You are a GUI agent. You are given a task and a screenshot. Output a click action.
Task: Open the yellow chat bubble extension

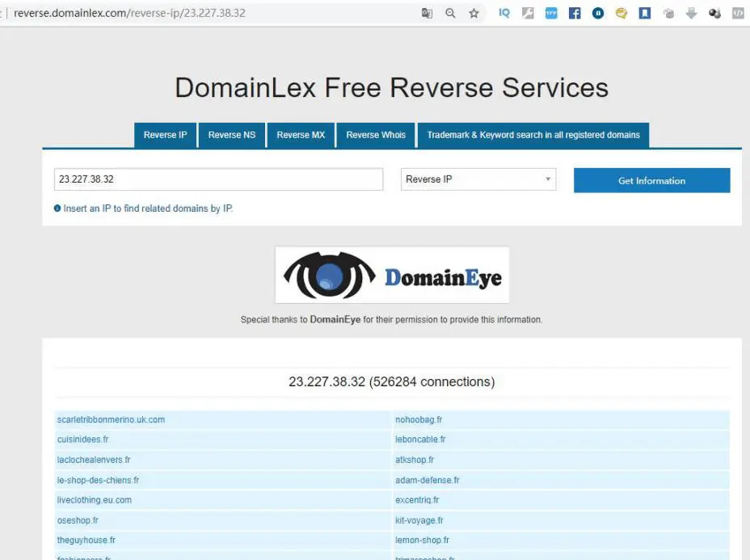click(x=621, y=13)
